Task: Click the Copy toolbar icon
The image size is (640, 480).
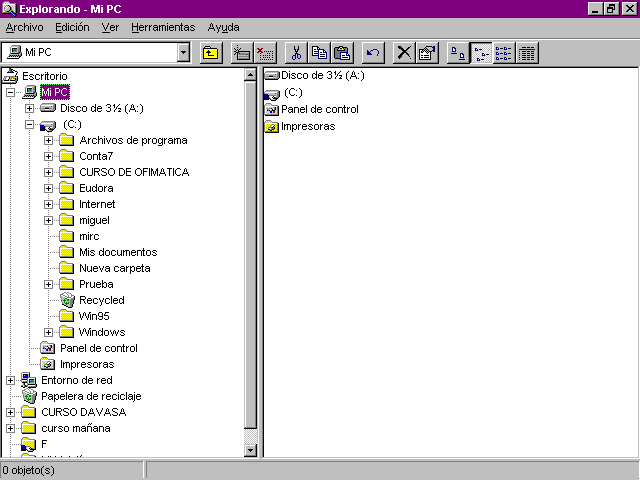Action: (x=319, y=53)
